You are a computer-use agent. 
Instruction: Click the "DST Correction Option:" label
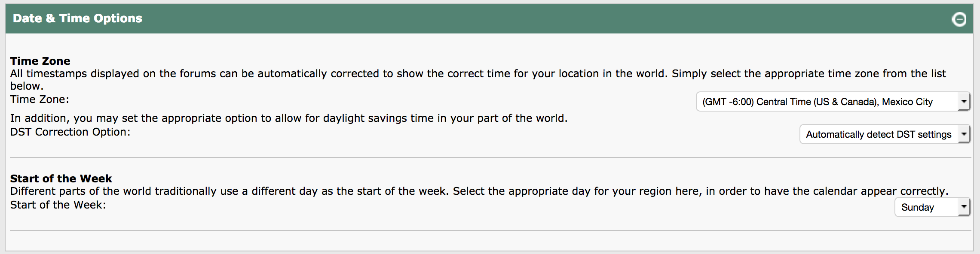(70, 132)
